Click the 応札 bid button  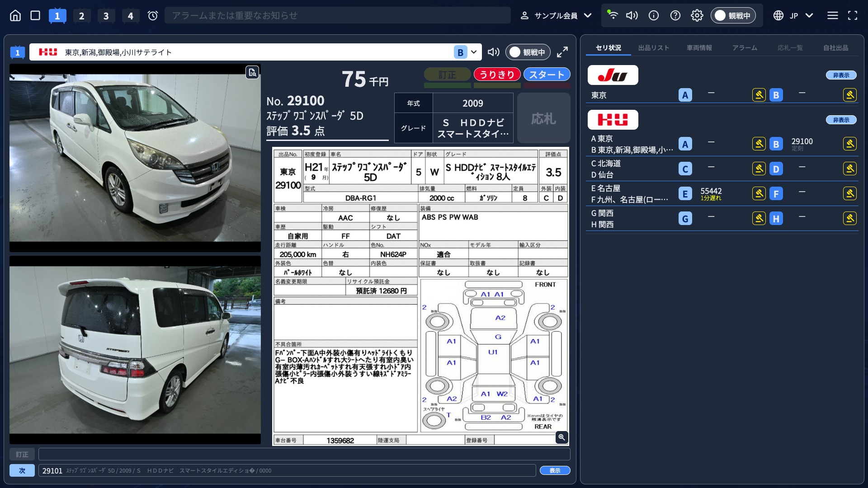pos(543,118)
